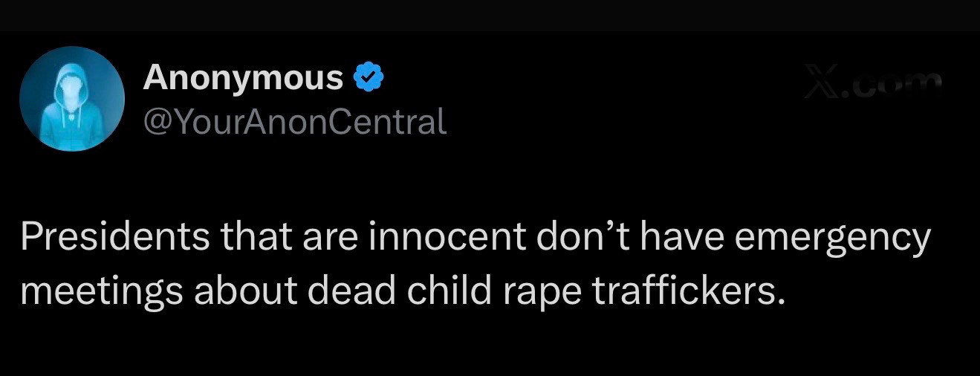Open the hooded figure profile avatar
The image size is (980, 376).
pos(72,99)
